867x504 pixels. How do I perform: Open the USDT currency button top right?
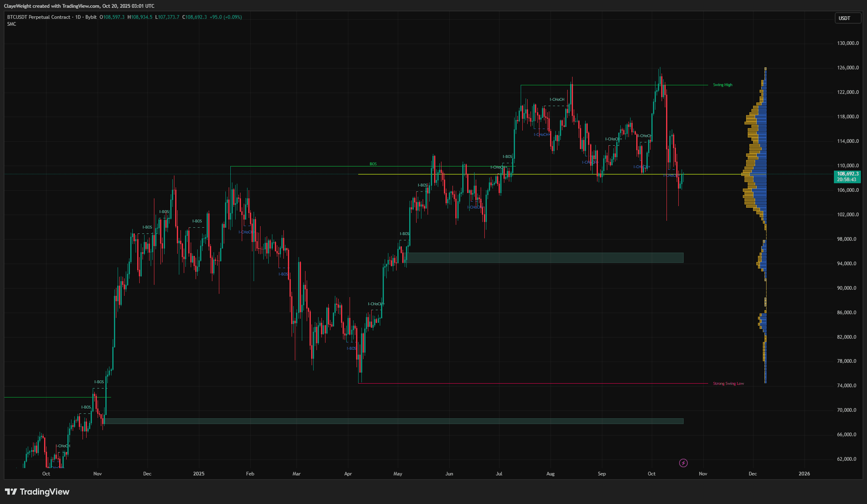847,18
